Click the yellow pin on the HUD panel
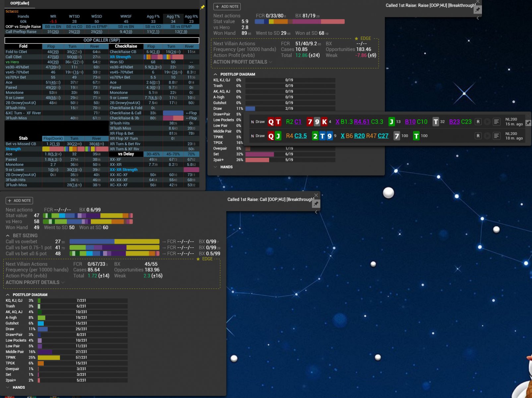This screenshot has height=398, width=532. 202,7
